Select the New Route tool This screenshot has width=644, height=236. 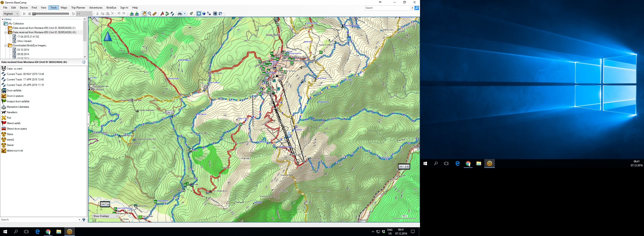pyautogui.click(x=167, y=14)
